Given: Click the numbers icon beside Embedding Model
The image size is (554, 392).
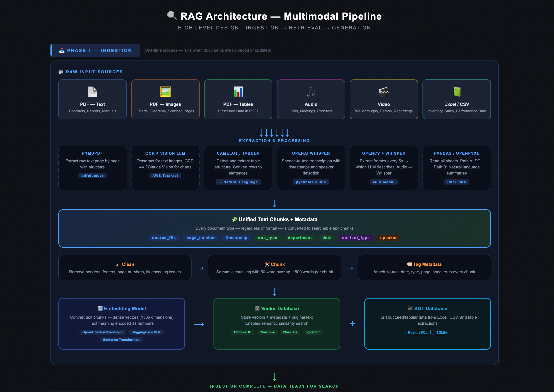Looking at the screenshot, I should pos(100,308).
